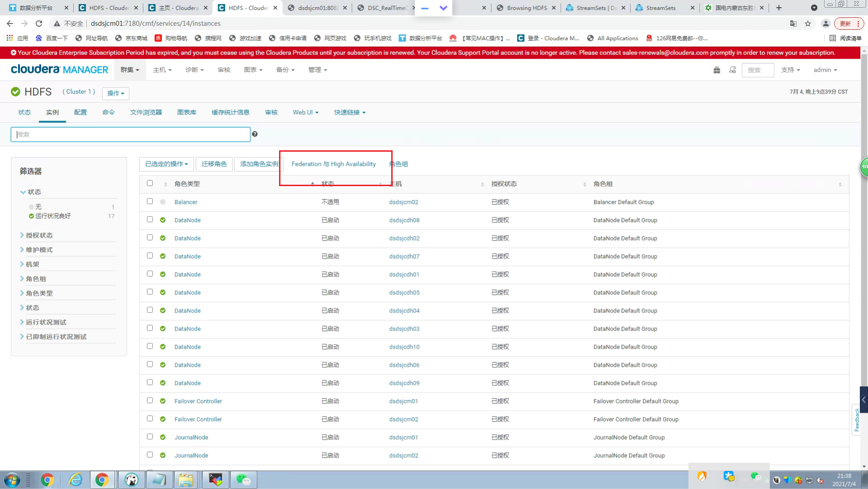This screenshot has height=489, width=868.
Task: Check the Balancer row checkbox
Action: (x=150, y=201)
